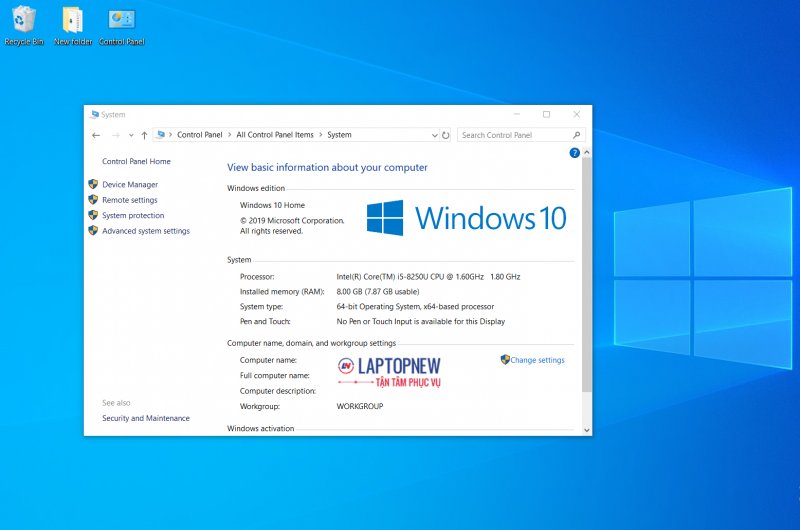Screen dimensions: 800x530
Task: Open System protection link
Action: pos(133,215)
